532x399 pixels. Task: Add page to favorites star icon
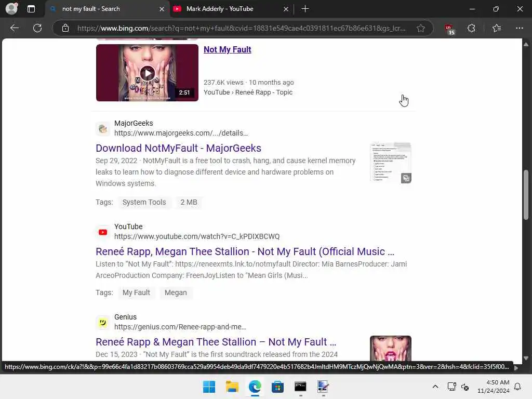[421, 28]
